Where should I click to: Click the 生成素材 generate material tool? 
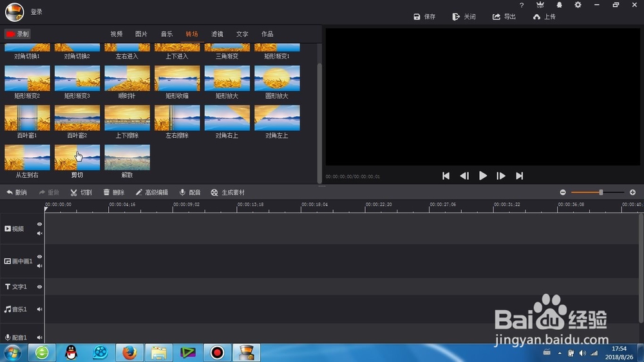click(227, 193)
